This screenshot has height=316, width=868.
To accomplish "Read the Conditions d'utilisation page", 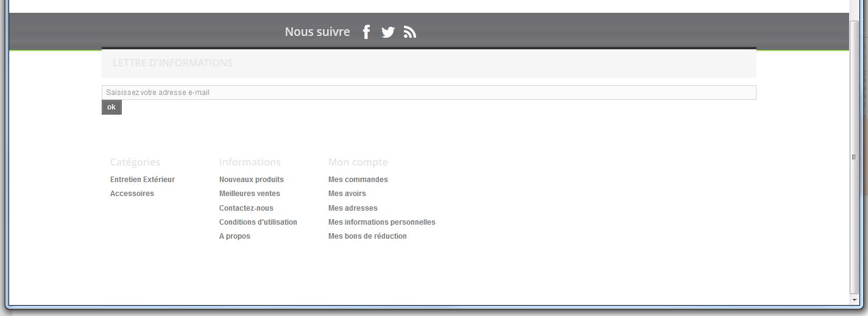I will 258,222.
